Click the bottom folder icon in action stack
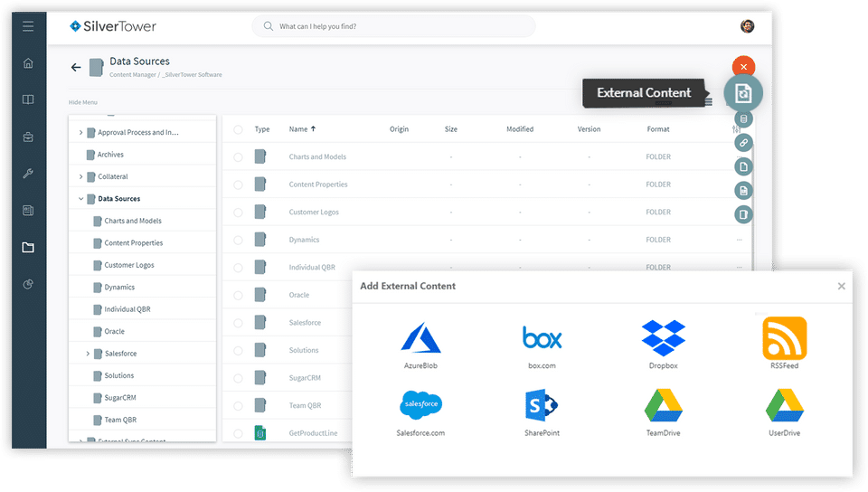Viewport: 868px width, 492px height. click(743, 214)
